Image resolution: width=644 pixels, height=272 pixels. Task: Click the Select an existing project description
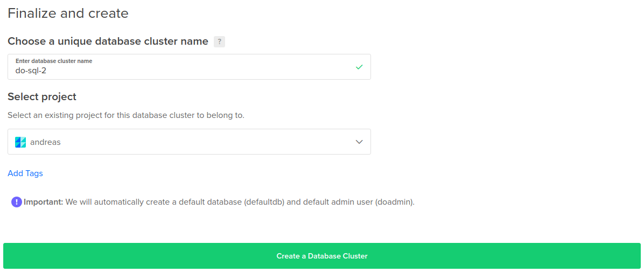click(x=126, y=115)
